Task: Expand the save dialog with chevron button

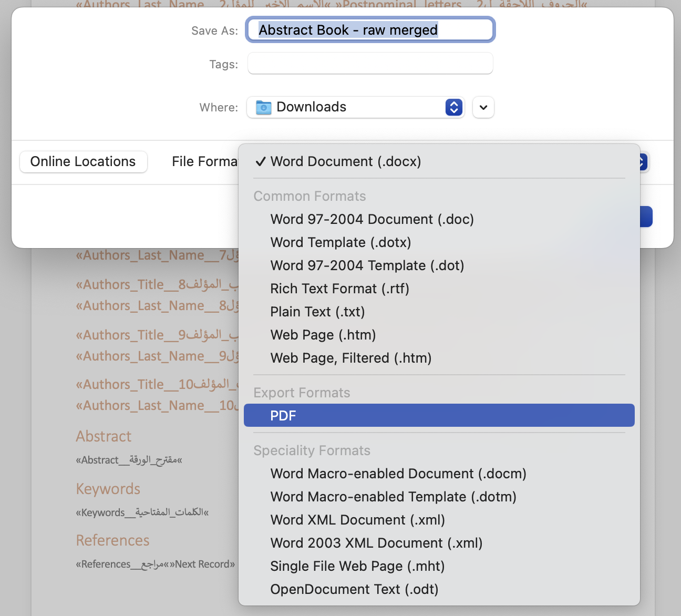Action: pyautogui.click(x=483, y=108)
